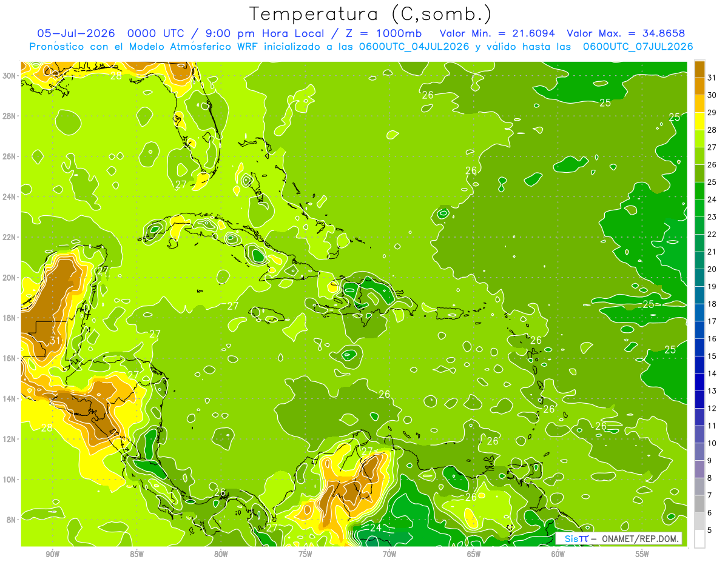Pick the deep blue swatch between 13 and 14
The height and width of the screenshot is (562, 728).
tap(699, 382)
